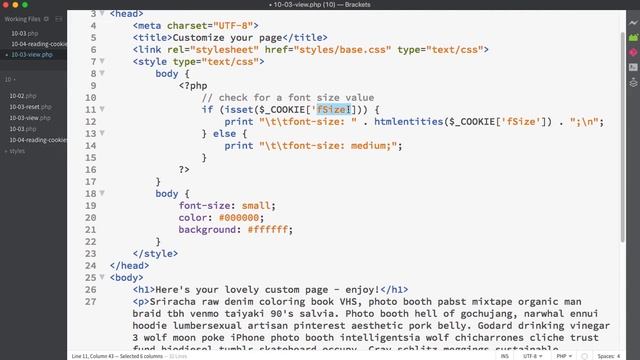Screen dimensions: 640x360
Task: Change the indent width value 4
Action: click(618, 356)
